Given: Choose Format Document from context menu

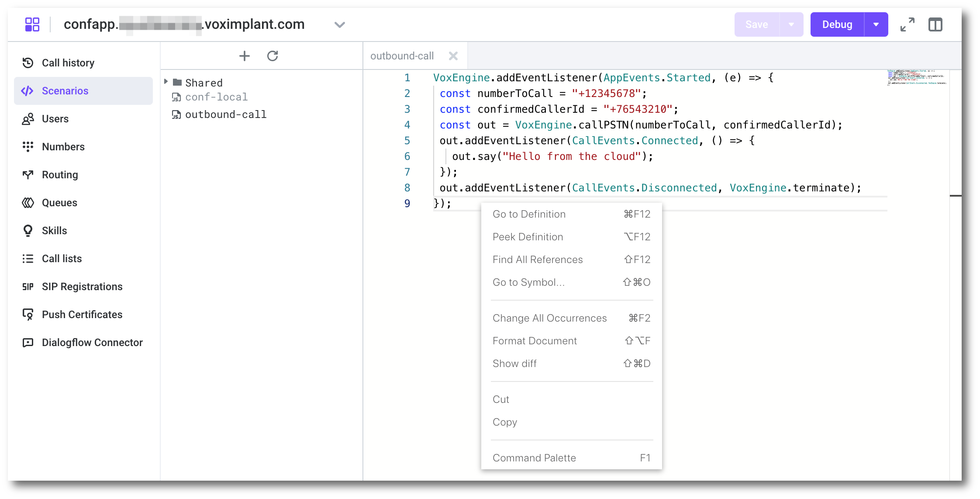Looking at the screenshot, I should coord(535,341).
